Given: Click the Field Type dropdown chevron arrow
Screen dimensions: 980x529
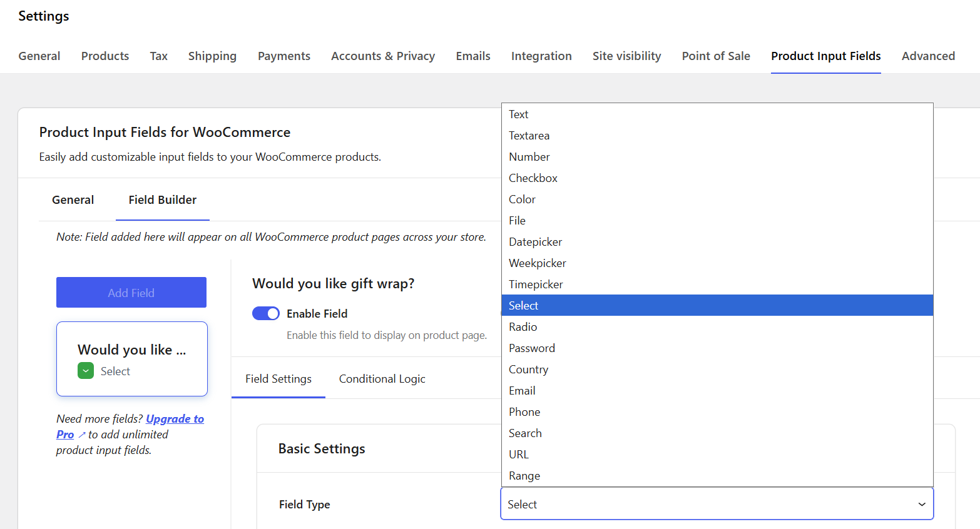Looking at the screenshot, I should pos(922,505).
